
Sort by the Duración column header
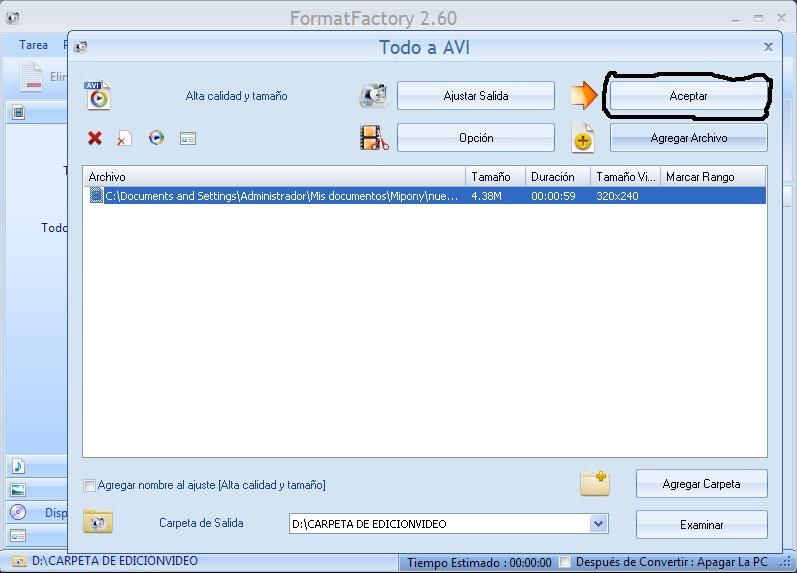point(558,177)
